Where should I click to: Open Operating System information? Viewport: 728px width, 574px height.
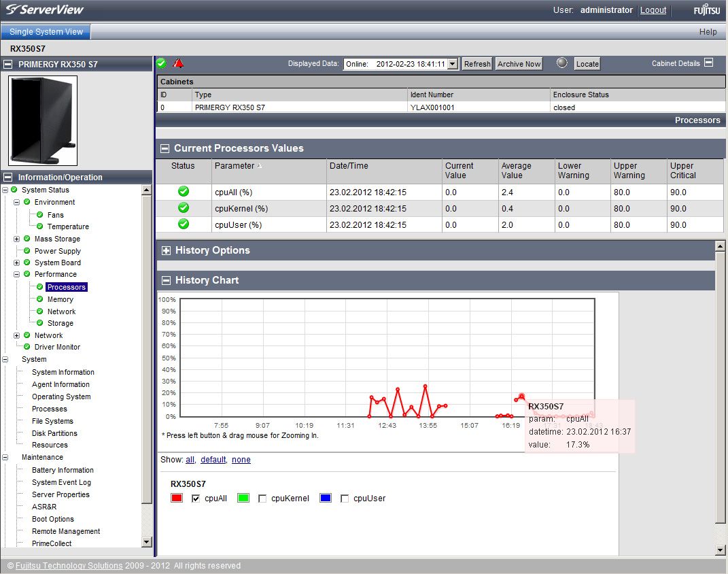61,396
